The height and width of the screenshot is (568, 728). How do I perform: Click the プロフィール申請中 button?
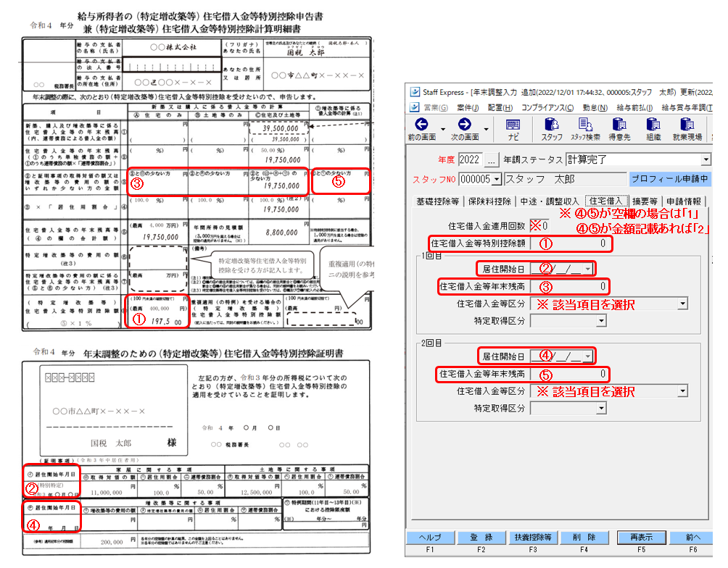(669, 179)
